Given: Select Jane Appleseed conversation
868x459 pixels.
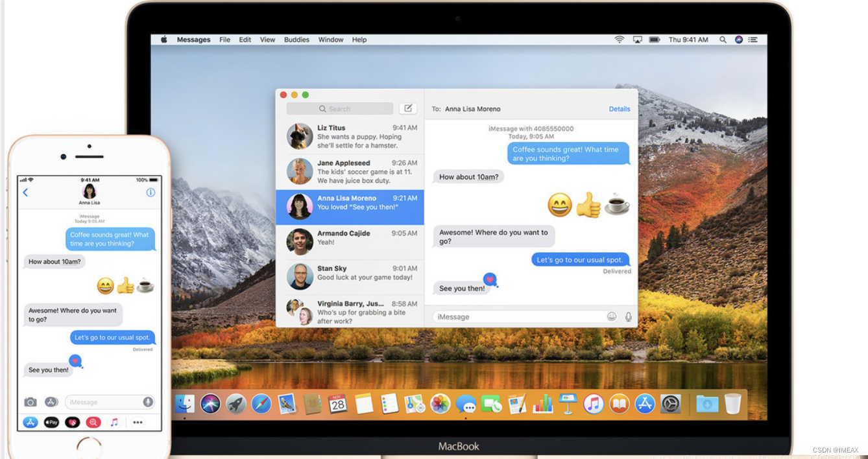Looking at the screenshot, I should (350, 172).
